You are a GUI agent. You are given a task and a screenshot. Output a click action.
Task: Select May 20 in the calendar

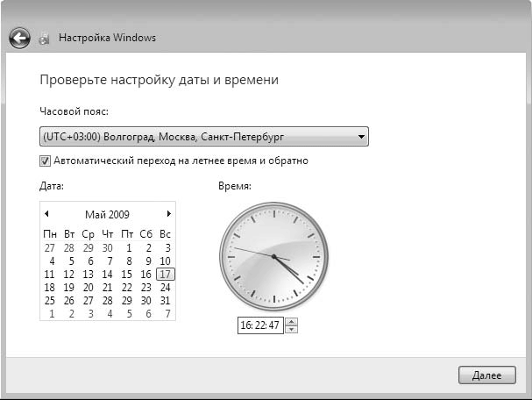[x=89, y=287]
